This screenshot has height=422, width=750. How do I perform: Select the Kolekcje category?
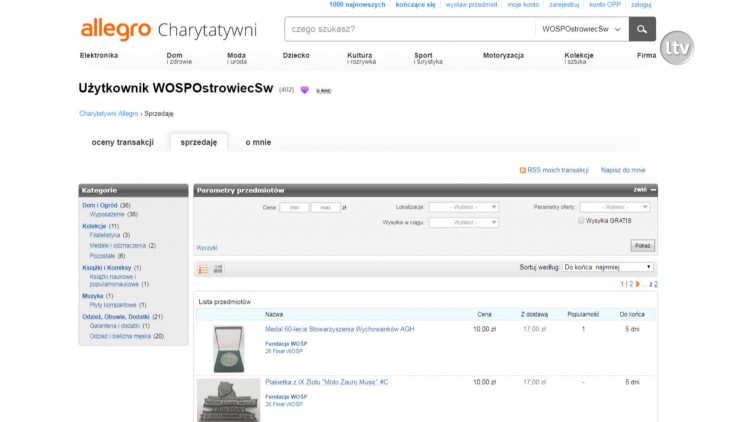click(x=94, y=226)
